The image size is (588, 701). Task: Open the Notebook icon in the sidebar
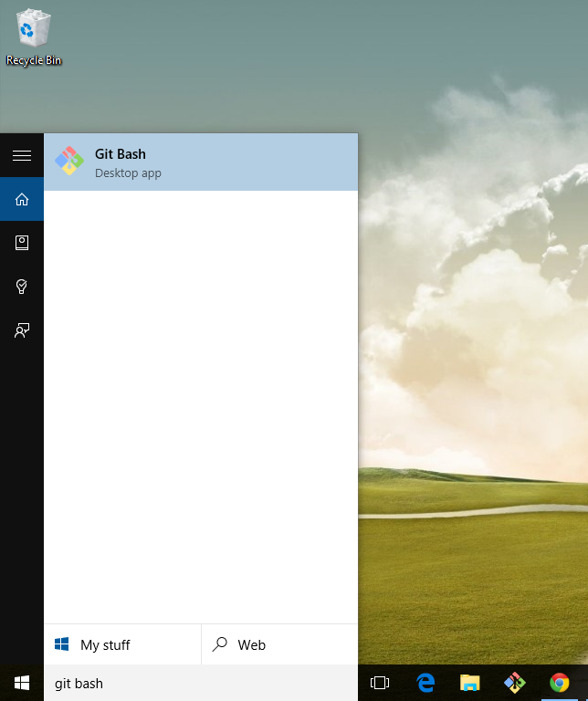pyautogui.click(x=22, y=242)
